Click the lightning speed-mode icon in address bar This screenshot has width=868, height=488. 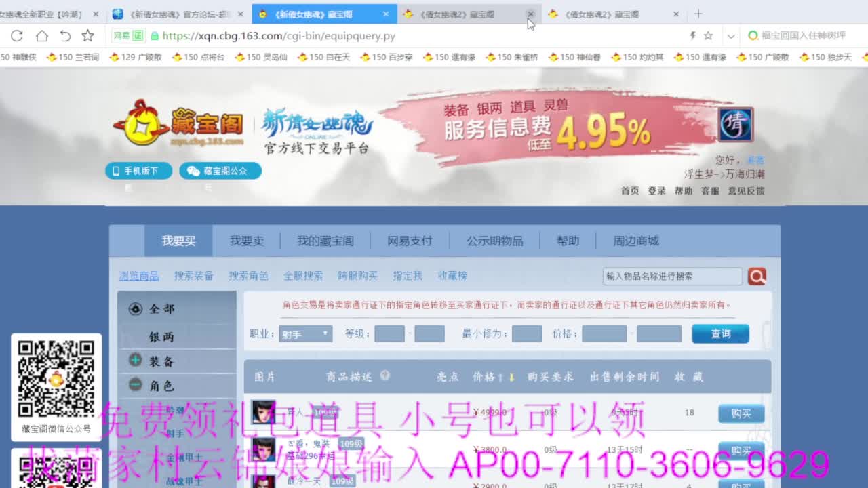point(692,36)
